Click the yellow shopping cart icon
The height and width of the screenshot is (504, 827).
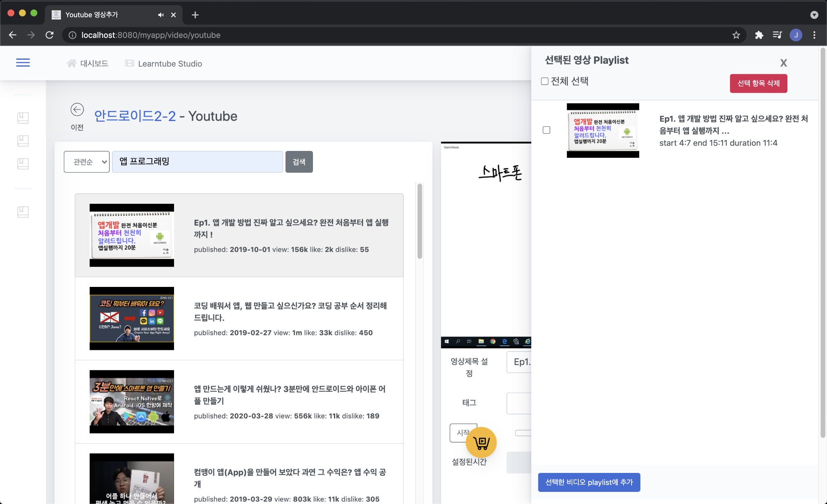point(481,443)
